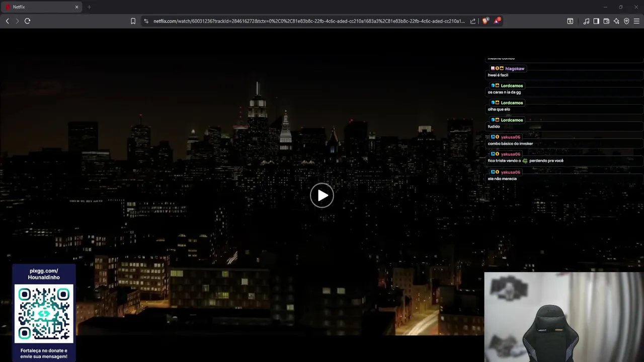This screenshot has height=362, width=644.
Task: Open the search tabs button
Action: coord(570,21)
